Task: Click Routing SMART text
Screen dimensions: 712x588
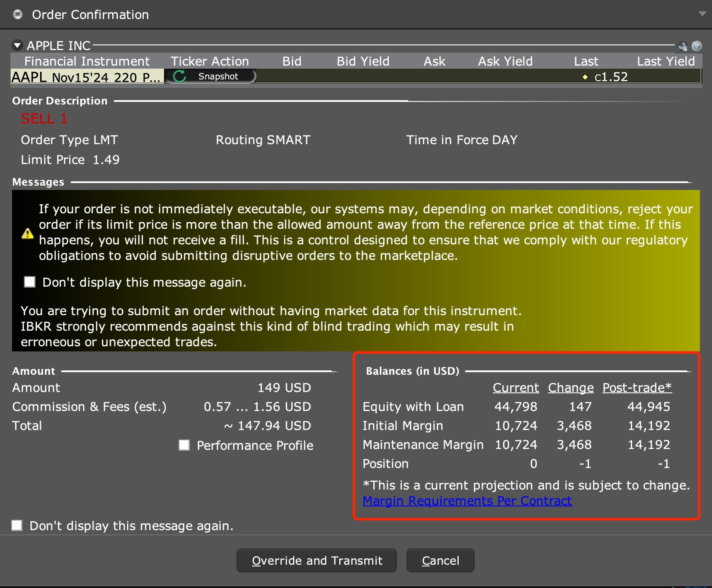Action: [263, 140]
